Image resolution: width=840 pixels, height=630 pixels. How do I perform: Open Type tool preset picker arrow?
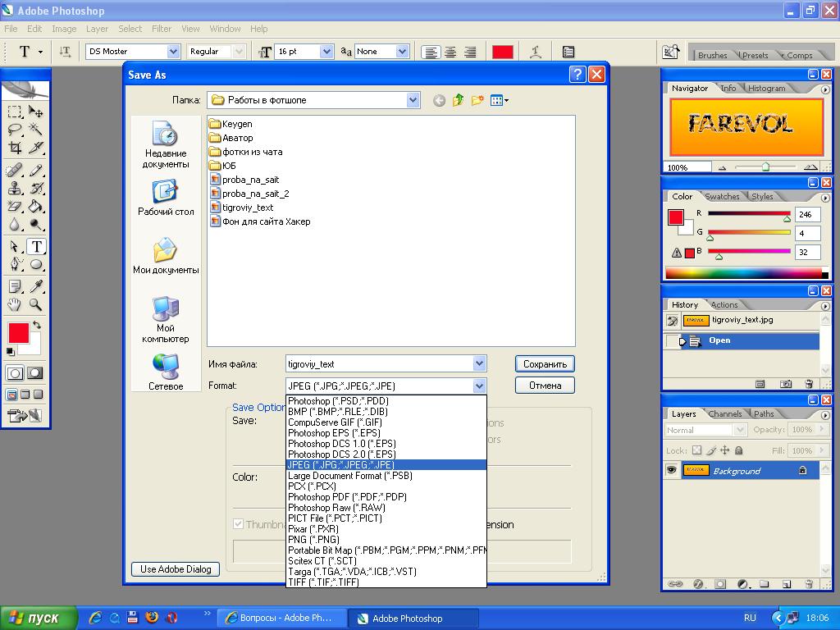coord(40,52)
